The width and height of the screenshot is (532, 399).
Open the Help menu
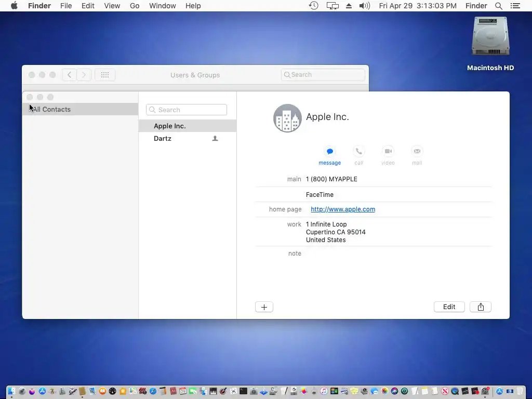click(193, 6)
